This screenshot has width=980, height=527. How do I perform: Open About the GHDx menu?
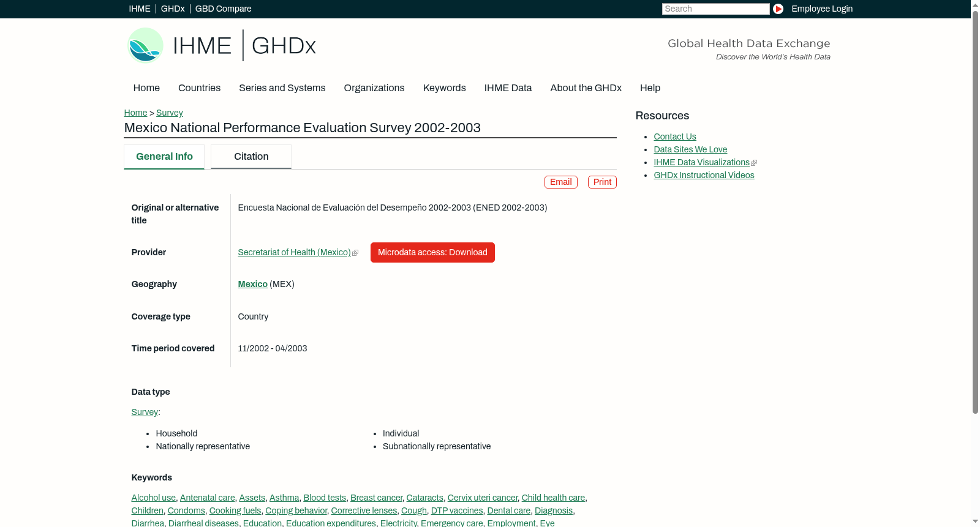586,88
